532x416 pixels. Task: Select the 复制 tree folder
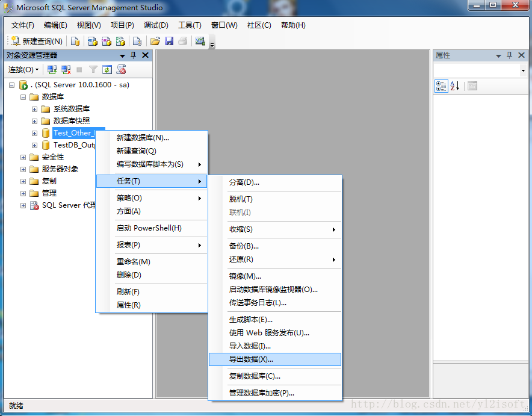49,181
